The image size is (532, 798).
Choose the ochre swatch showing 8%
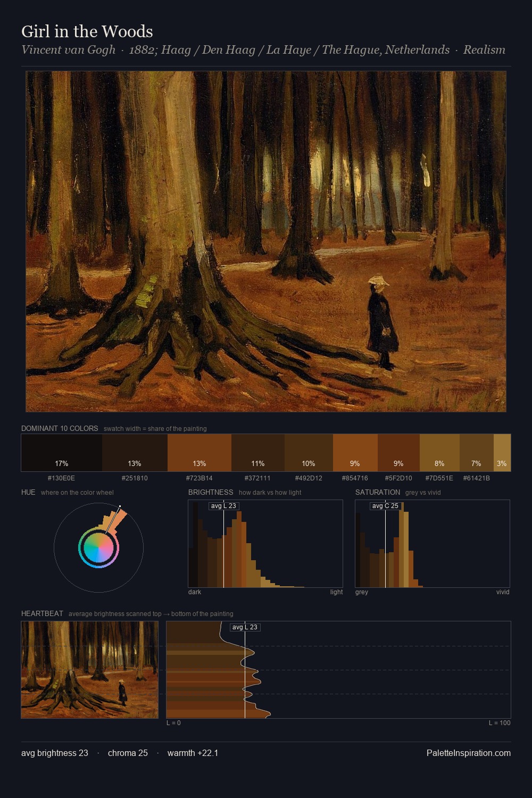click(439, 453)
